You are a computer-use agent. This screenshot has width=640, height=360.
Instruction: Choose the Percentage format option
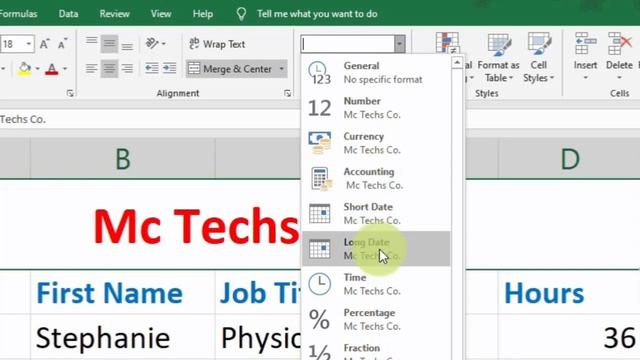coord(376,319)
